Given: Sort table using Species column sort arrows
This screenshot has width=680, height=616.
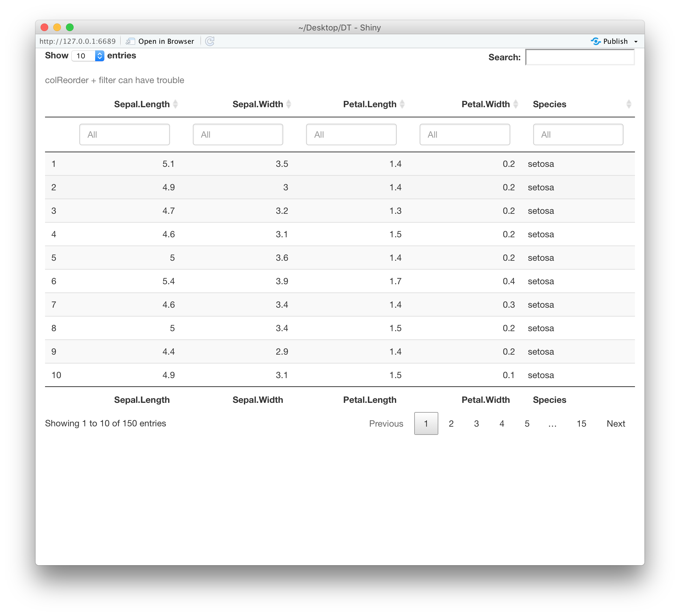Looking at the screenshot, I should pyautogui.click(x=629, y=104).
